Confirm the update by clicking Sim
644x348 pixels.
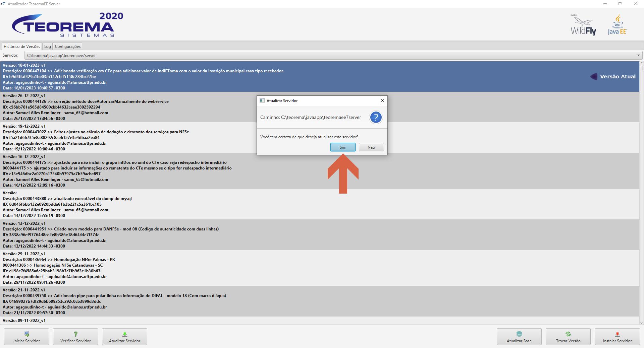click(343, 147)
